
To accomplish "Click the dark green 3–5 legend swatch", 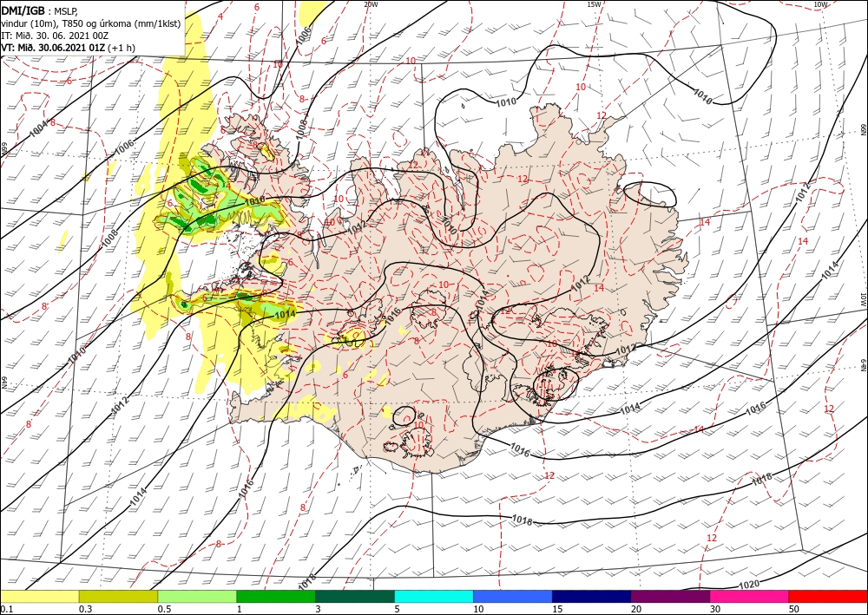I will (355, 596).
